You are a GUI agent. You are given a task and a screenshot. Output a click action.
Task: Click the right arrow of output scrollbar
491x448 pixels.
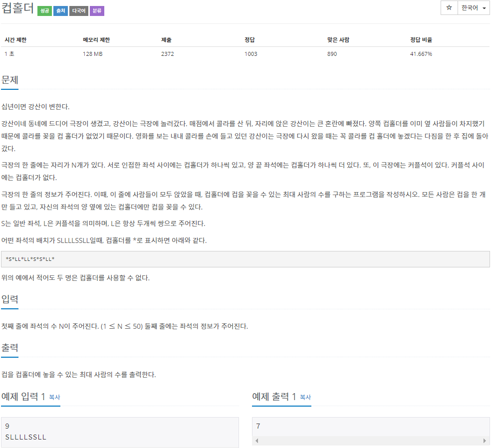tap(485, 441)
